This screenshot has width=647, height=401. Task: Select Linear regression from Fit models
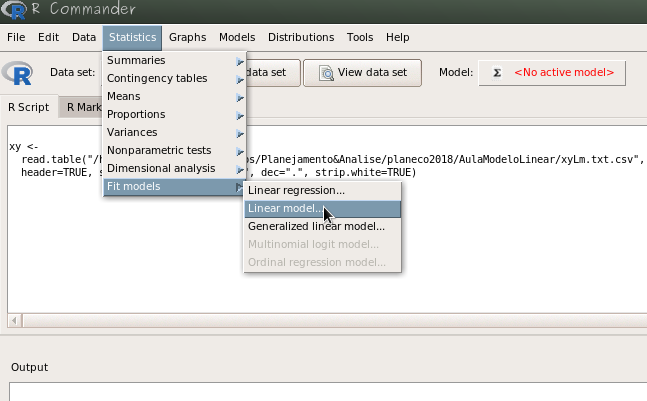tap(296, 191)
